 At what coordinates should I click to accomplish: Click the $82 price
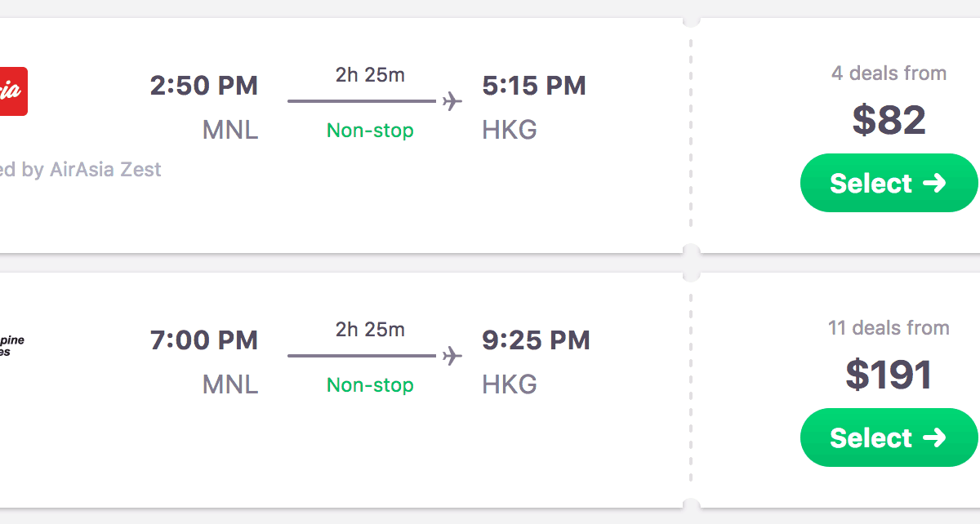(889, 120)
